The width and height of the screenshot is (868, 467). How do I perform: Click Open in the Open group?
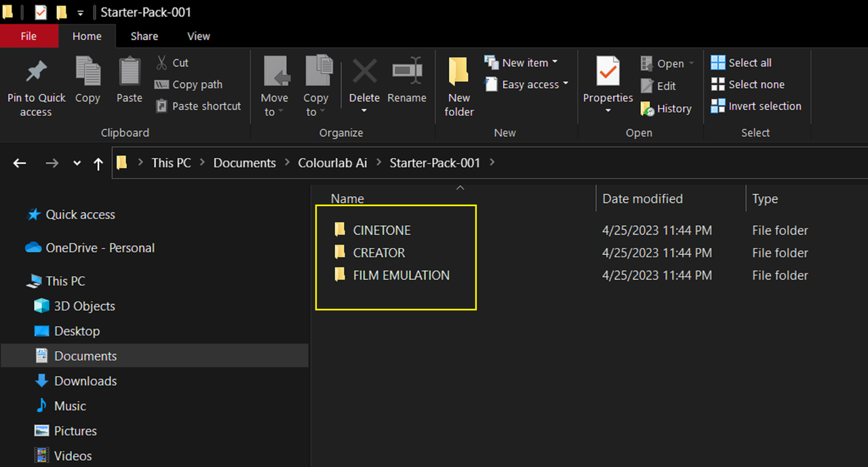coord(667,64)
